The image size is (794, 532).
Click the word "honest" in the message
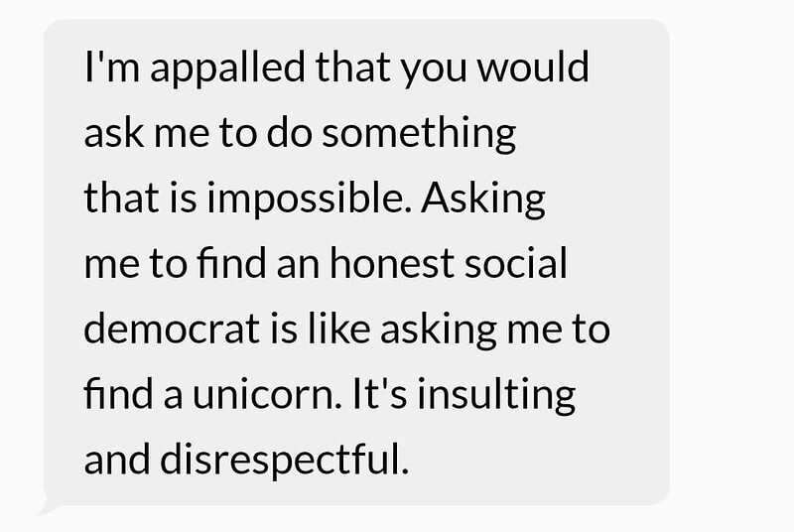pyautogui.click(x=392, y=264)
